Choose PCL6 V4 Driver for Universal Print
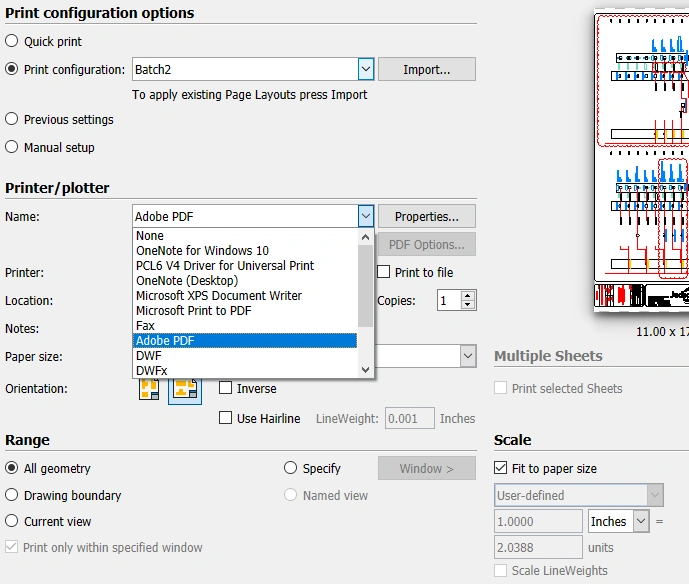 pyautogui.click(x=244, y=265)
